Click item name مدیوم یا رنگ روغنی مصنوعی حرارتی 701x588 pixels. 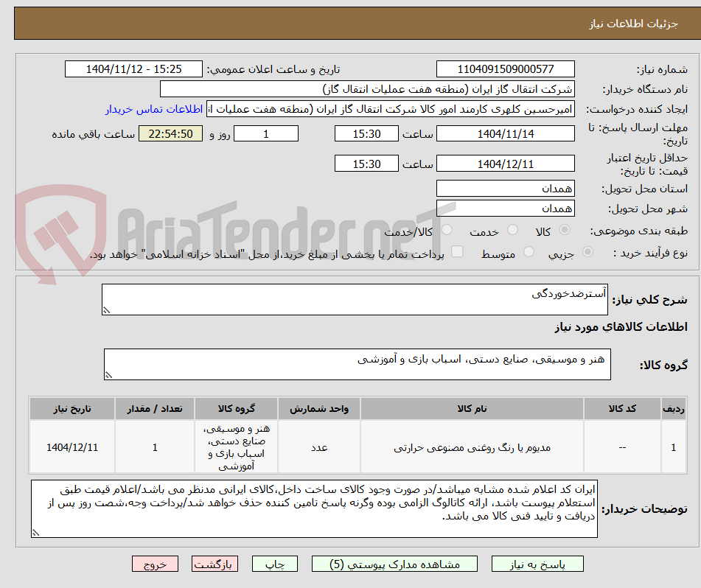(472, 447)
